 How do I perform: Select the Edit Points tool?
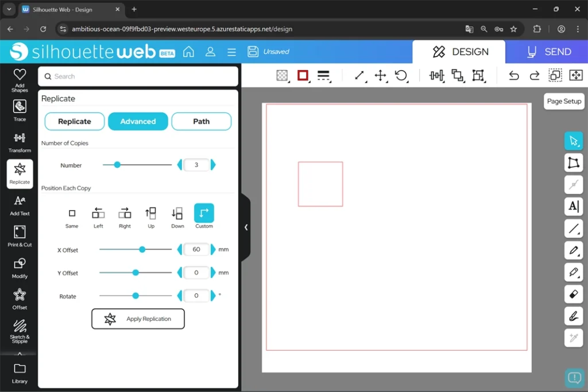(573, 163)
